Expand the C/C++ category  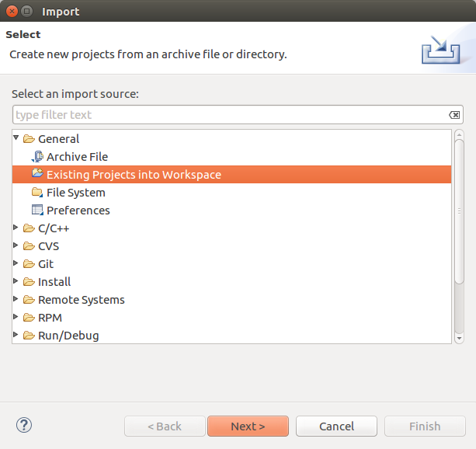click(16, 228)
